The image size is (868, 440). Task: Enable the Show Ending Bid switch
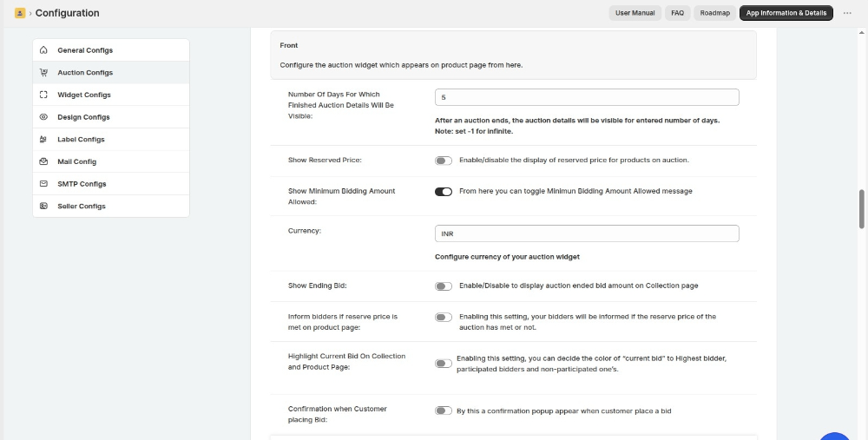[x=444, y=286]
